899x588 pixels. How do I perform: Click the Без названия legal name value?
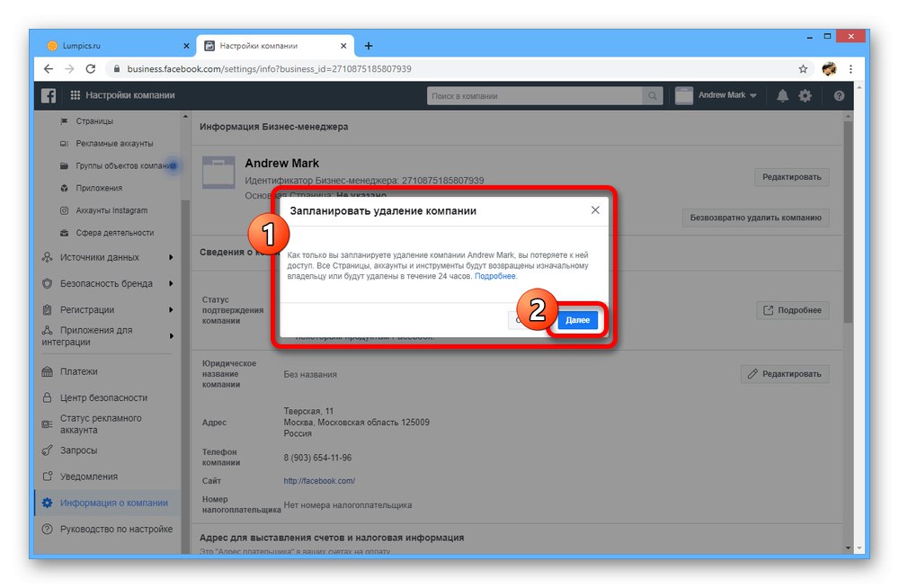pyautogui.click(x=310, y=374)
